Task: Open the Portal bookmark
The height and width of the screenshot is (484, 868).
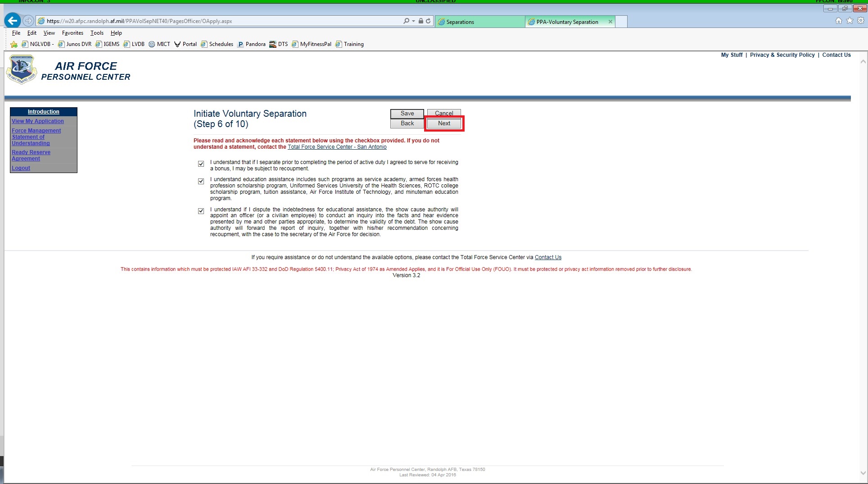Action: pyautogui.click(x=185, y=44)
